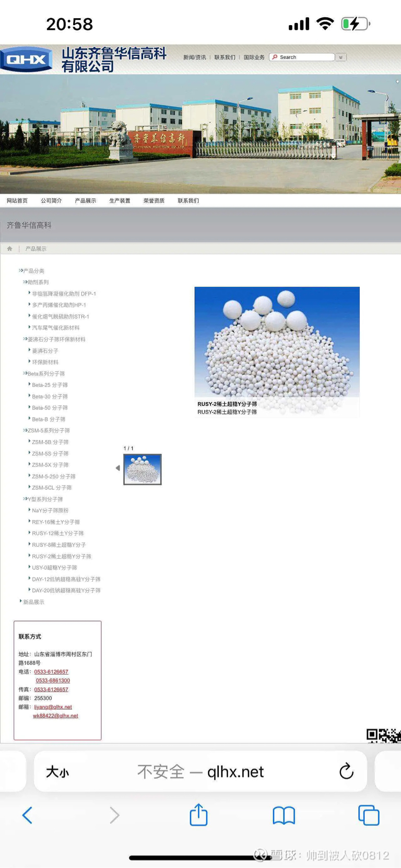Select 非临氢降凝催化助剂 DFP-1

[x=64, y=294]
